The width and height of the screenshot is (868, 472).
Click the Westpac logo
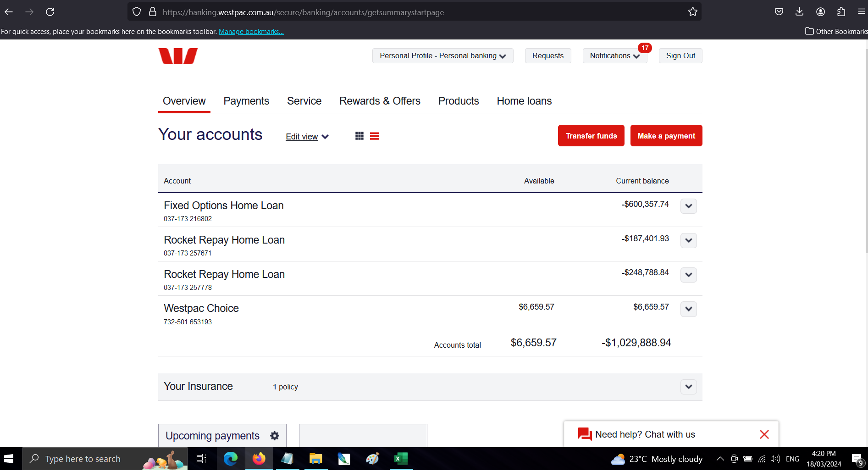click(178, 56)
